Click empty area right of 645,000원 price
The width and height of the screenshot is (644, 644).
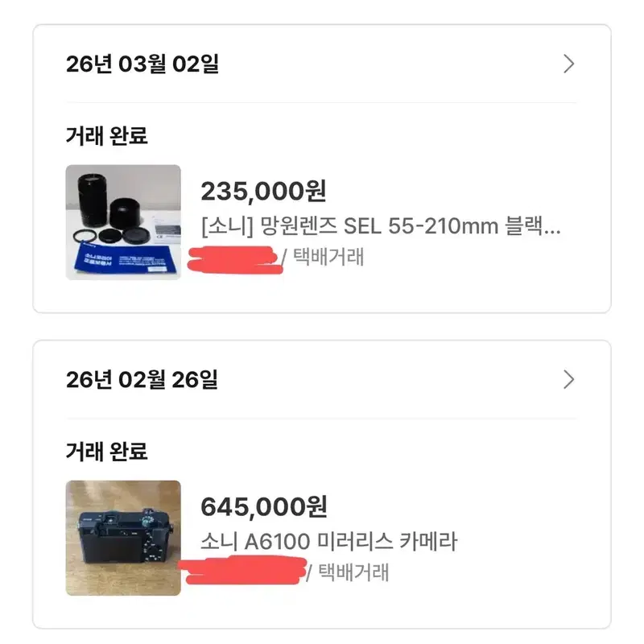(452, 506)
